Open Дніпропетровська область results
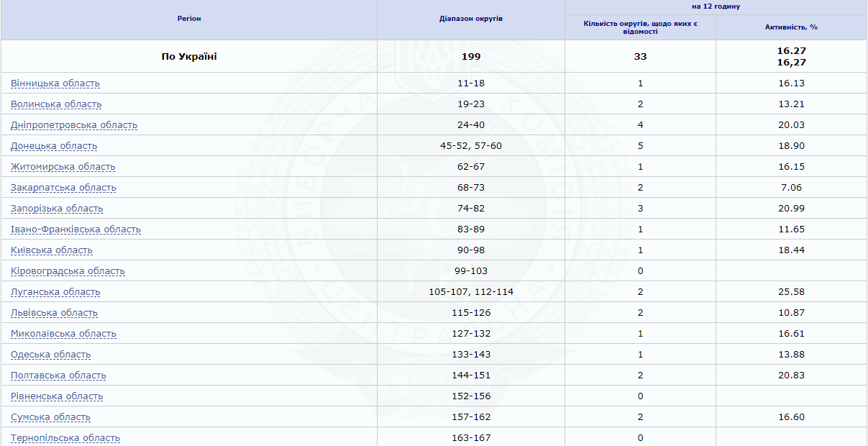Image resolution: width=868 pixels, height=446 pixels. (x=74, y=125)
